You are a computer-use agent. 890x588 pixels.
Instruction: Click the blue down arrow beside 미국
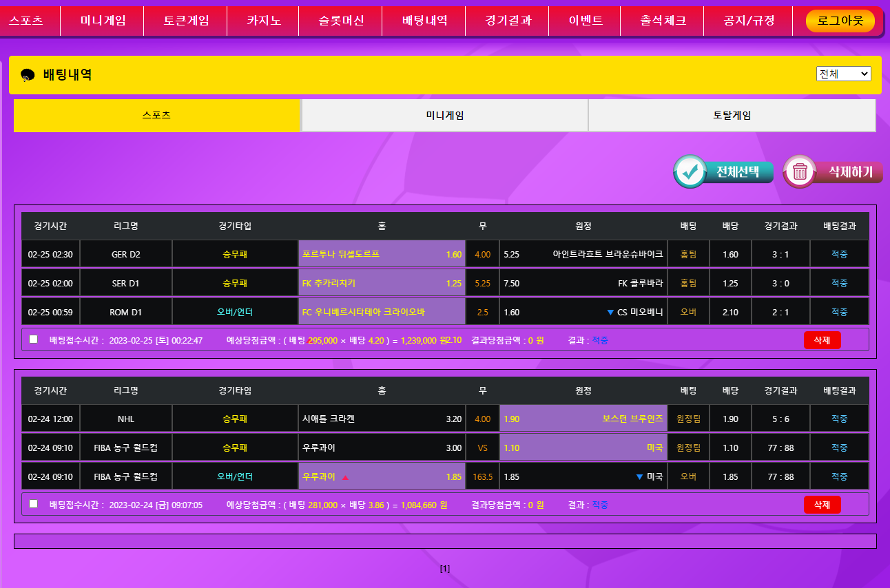click(639, 477)
